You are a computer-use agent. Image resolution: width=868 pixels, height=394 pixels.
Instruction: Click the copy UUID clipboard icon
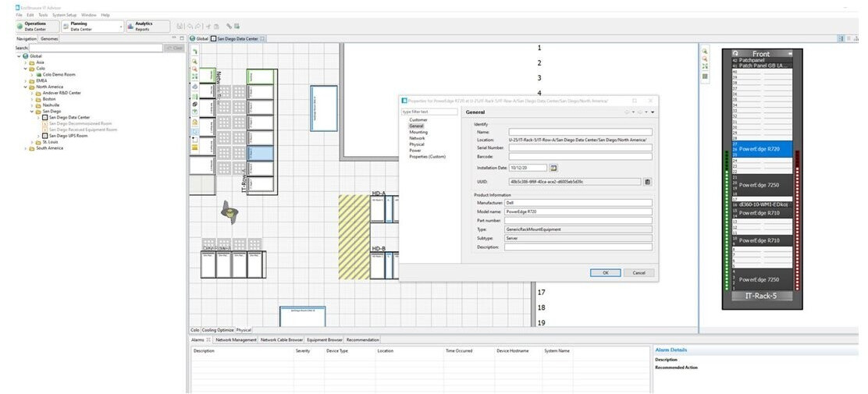pyautogui.click(x=647, y=182)
